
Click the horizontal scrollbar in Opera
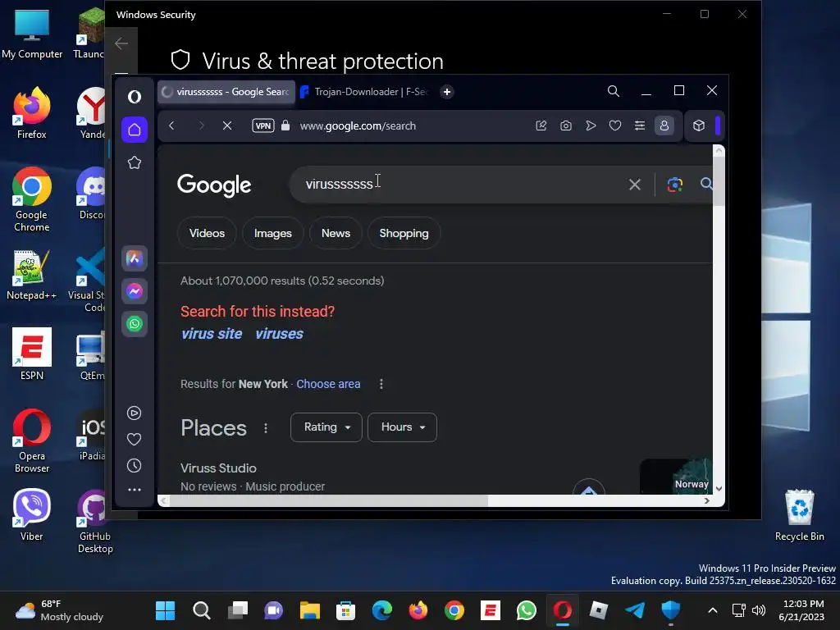coord(329,501)
